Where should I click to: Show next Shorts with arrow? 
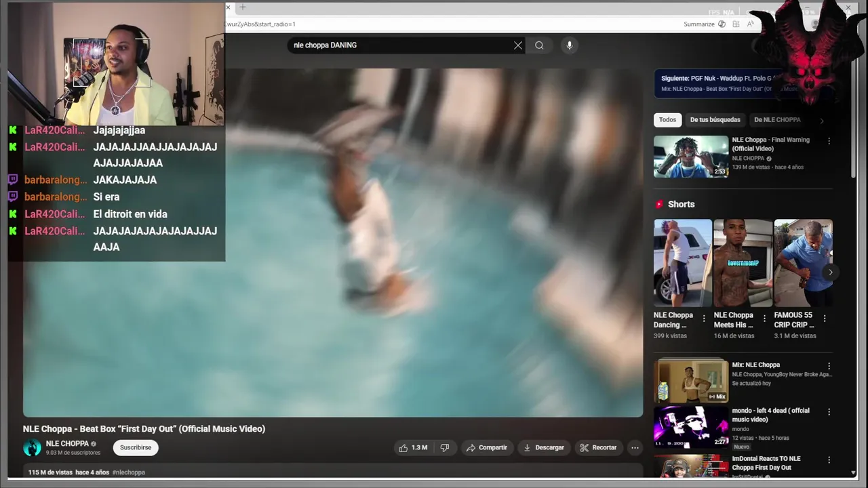point(830,272)
